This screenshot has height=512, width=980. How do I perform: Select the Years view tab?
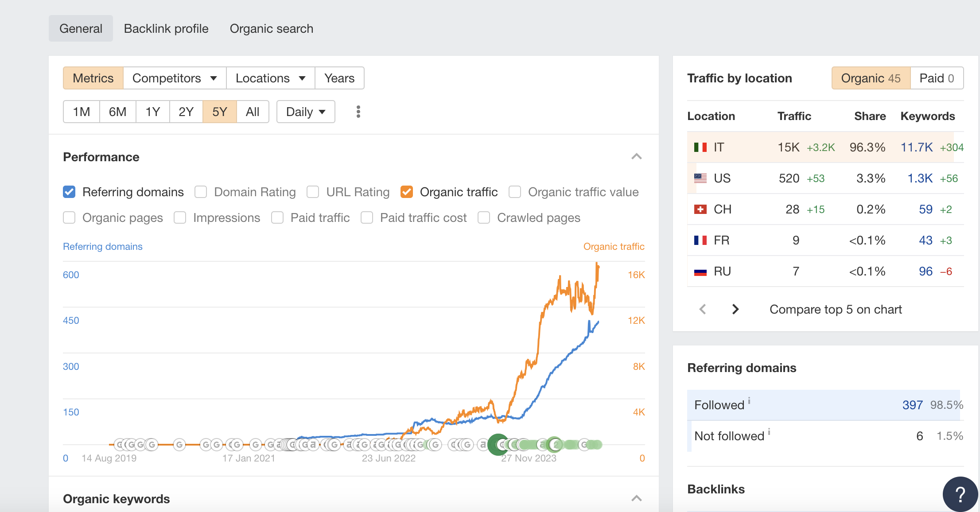pos(339,78)
